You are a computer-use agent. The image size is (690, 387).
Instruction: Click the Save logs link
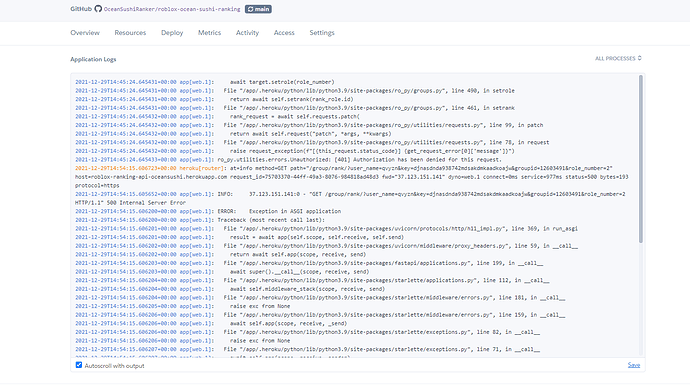[634, 365]
